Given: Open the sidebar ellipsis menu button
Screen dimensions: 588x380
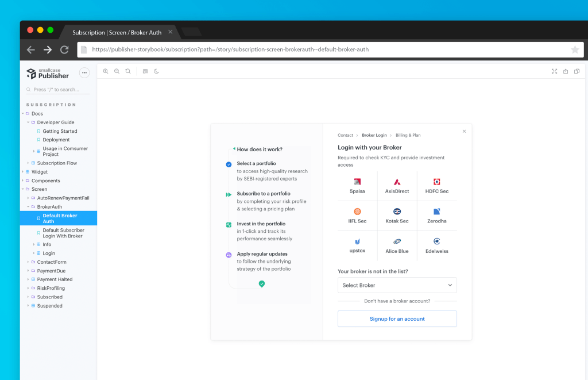Looking at the screenshot, I should click(x=84, y=73).
